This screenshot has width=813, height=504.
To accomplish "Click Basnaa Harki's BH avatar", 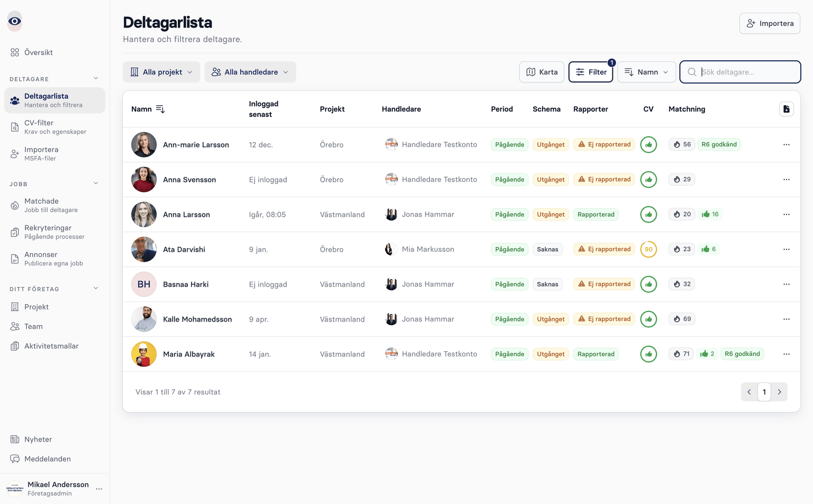I will (144, 284).
